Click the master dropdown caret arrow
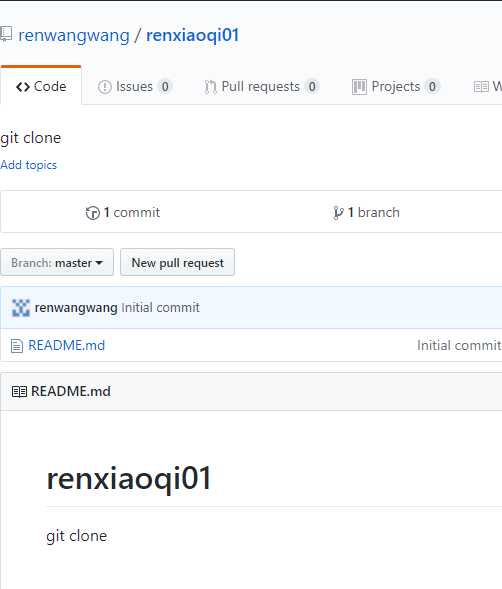Viewport: 502px width, 589px height. (x=99, y=263)
